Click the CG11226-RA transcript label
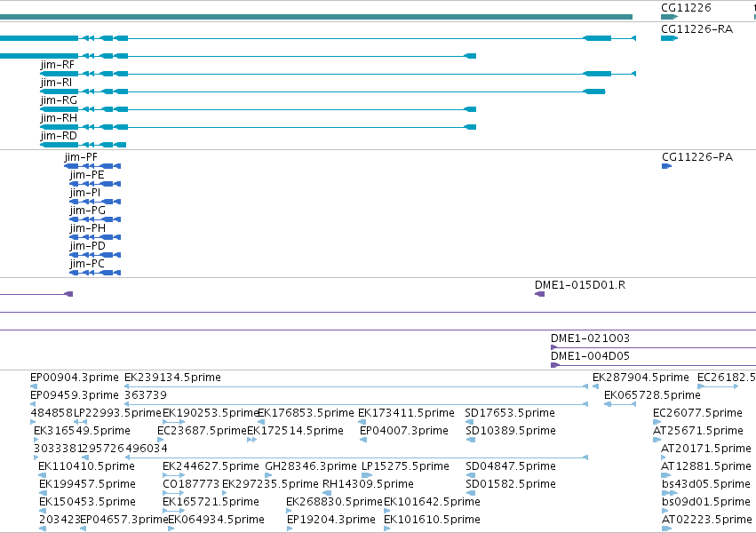Screen dimensions: 756x533 tap(696, 29)
